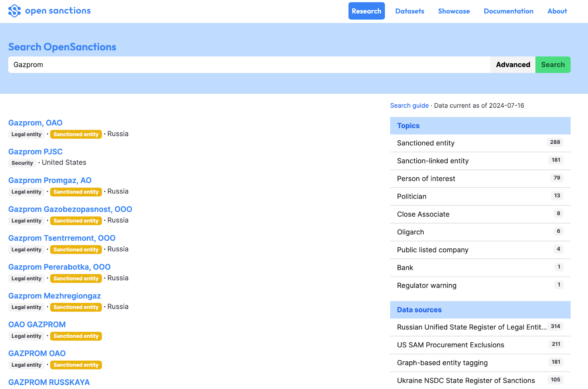Filter by Person of interest topic
Image resolution: width=588 pixels, height=389 pixels.
tap(480, 179)
